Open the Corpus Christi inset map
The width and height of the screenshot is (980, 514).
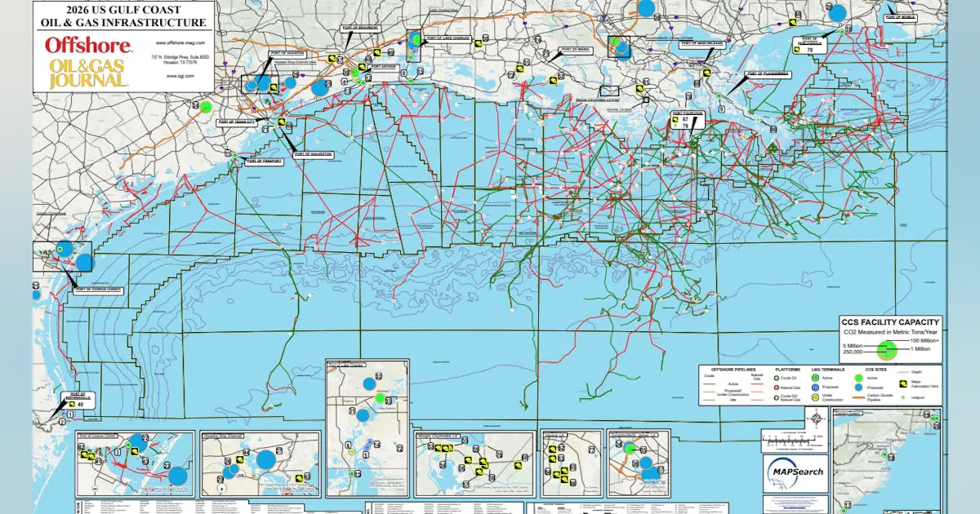tap(135, 463)
